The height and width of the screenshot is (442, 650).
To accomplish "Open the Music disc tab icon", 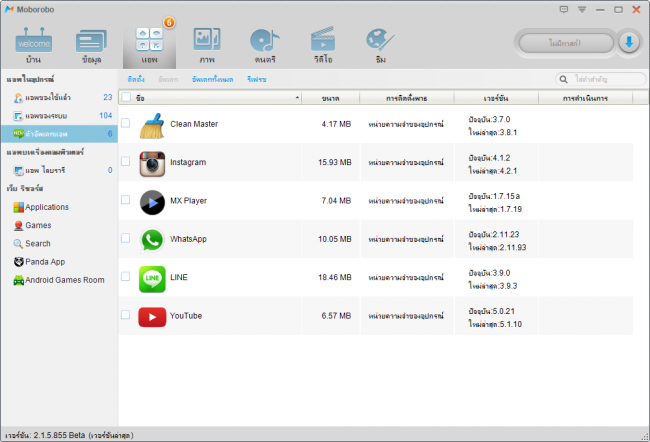I will point(264,41).
